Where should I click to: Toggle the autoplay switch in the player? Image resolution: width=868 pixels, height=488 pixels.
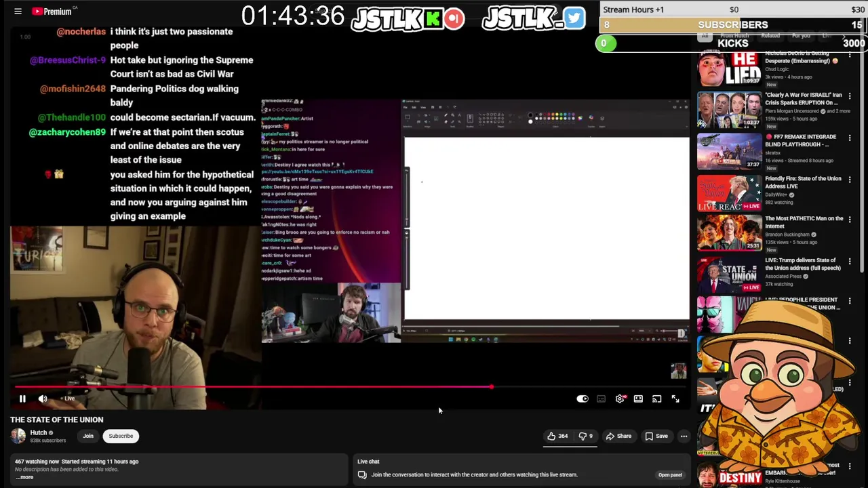pyautogui.click(x=583, y=399)
